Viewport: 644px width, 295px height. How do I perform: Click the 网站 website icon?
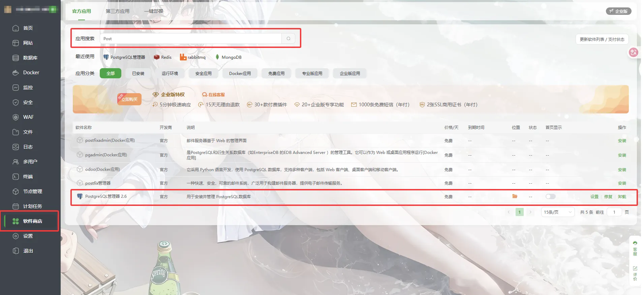[x=16, y=43]
